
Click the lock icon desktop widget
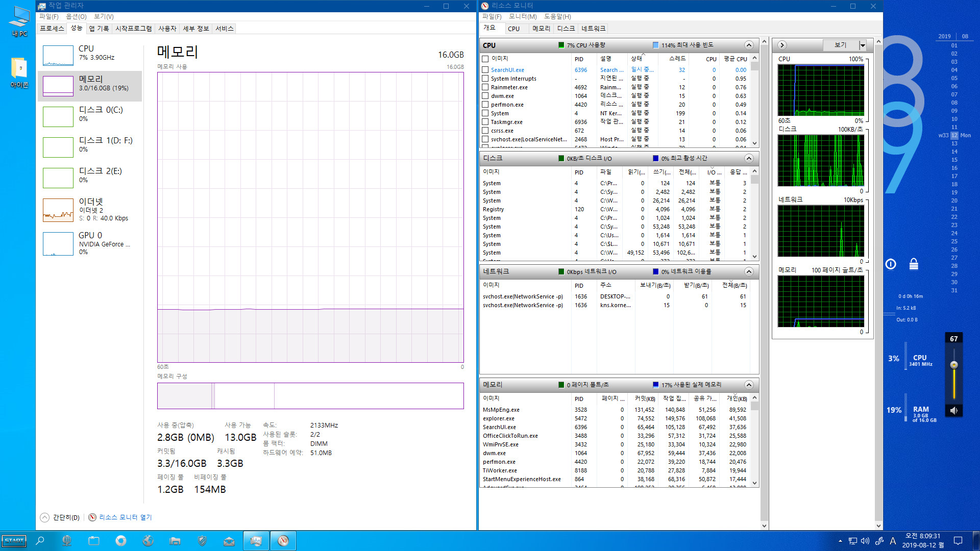(914, 264)
